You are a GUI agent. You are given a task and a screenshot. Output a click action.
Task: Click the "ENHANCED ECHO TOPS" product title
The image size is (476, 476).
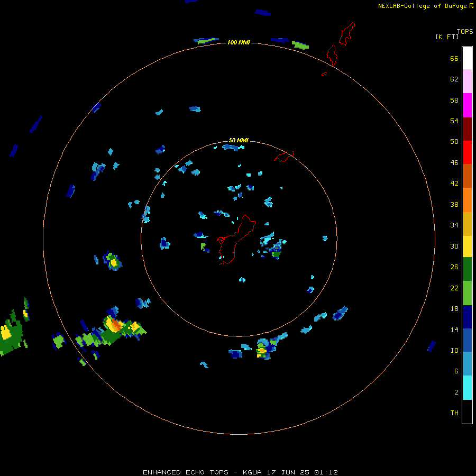coord(186,472)
